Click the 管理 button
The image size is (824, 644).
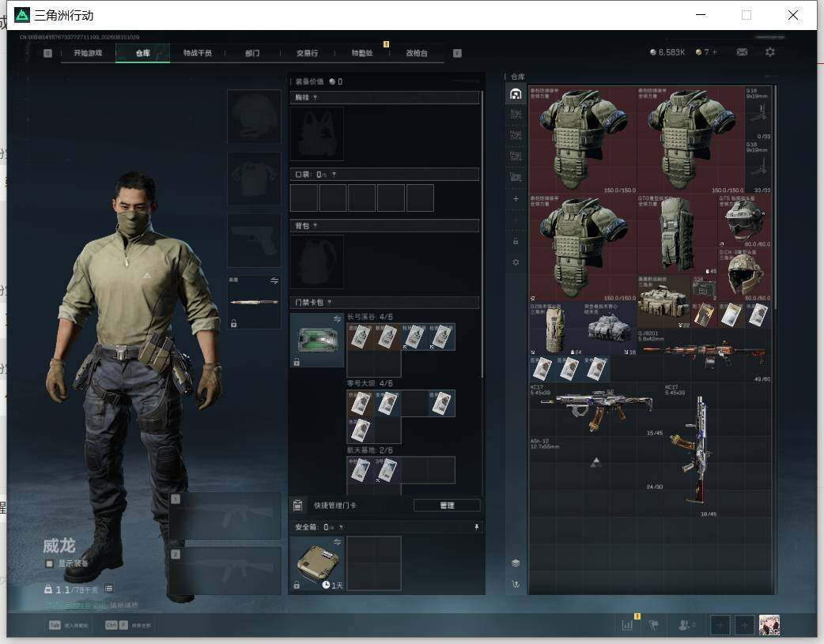coord(448,506)
